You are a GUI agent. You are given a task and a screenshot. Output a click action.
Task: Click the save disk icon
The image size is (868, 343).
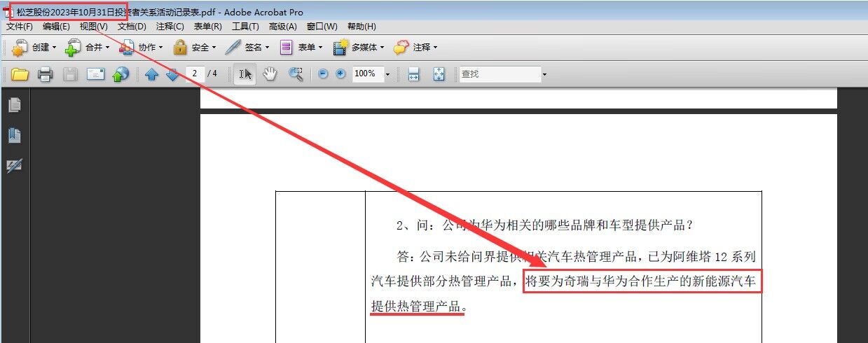tap(70, 74)
